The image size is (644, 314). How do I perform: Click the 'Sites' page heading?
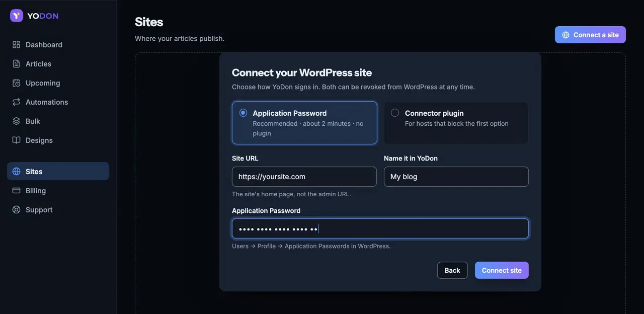[x=149, y=22]
